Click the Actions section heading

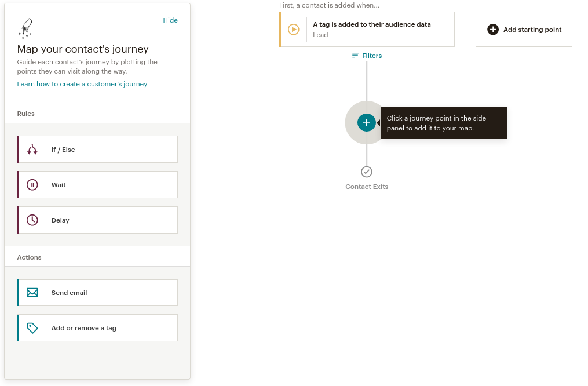29,257
